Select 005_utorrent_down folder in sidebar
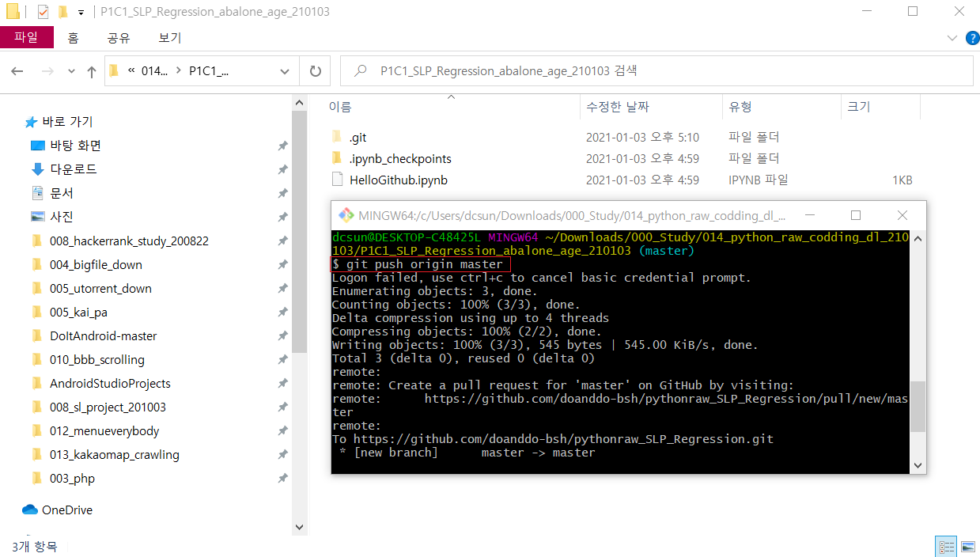 pyautogui.click(x=100, y=288)
